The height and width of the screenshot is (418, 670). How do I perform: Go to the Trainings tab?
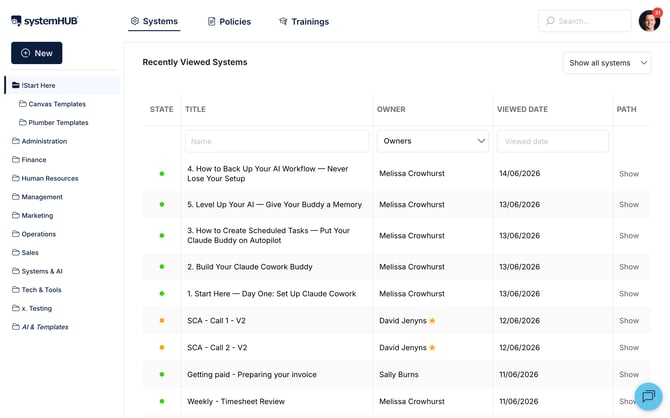click(304, 21)
